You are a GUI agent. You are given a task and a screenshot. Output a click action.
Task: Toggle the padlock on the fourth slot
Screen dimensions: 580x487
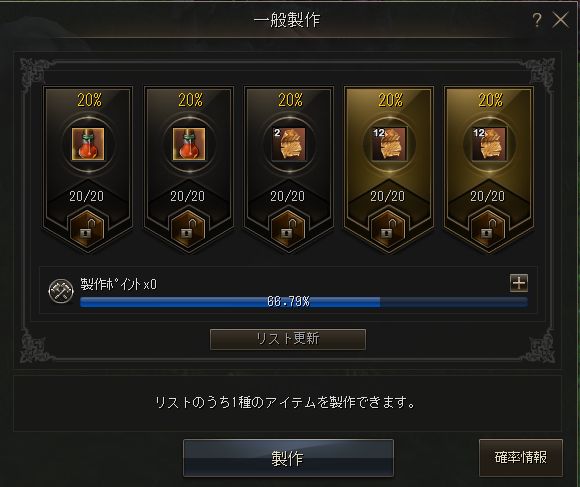coord(388,229)
